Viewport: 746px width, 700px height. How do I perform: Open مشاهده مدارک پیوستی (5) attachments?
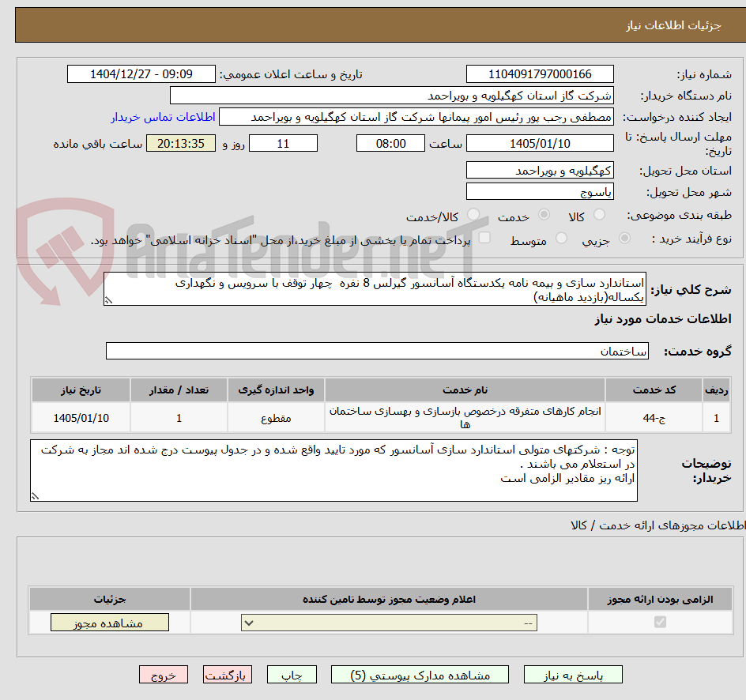tap(420, 675)
